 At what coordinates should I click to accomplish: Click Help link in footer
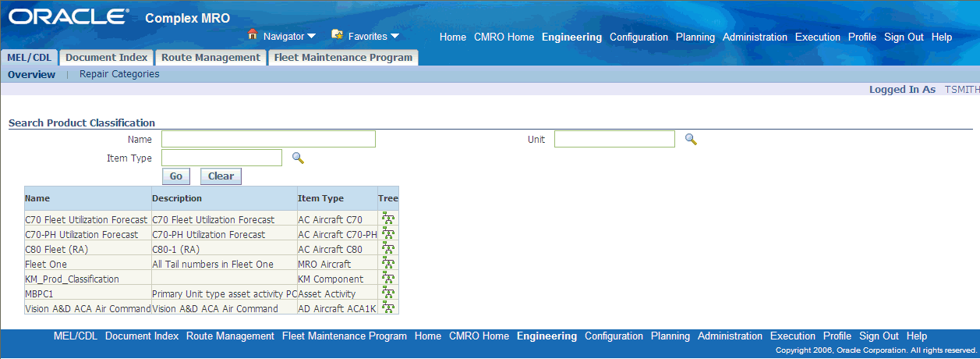tap(917, 336)
